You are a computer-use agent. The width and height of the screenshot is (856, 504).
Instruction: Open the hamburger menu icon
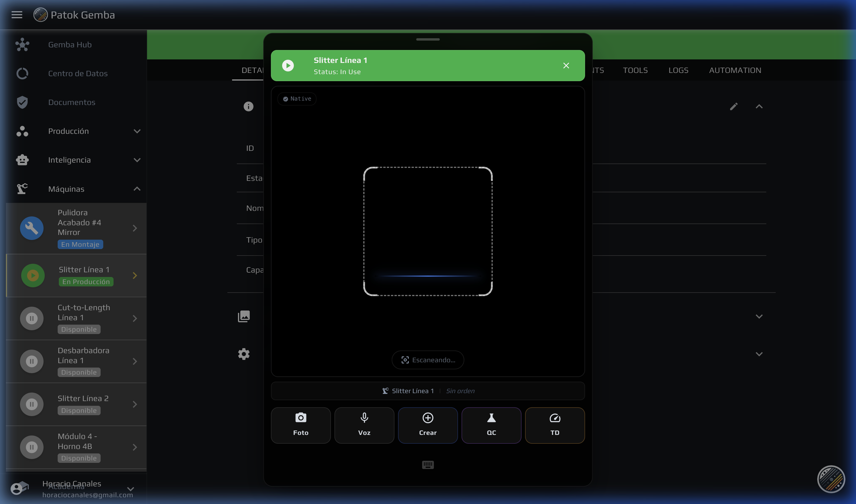click(17, 15)
